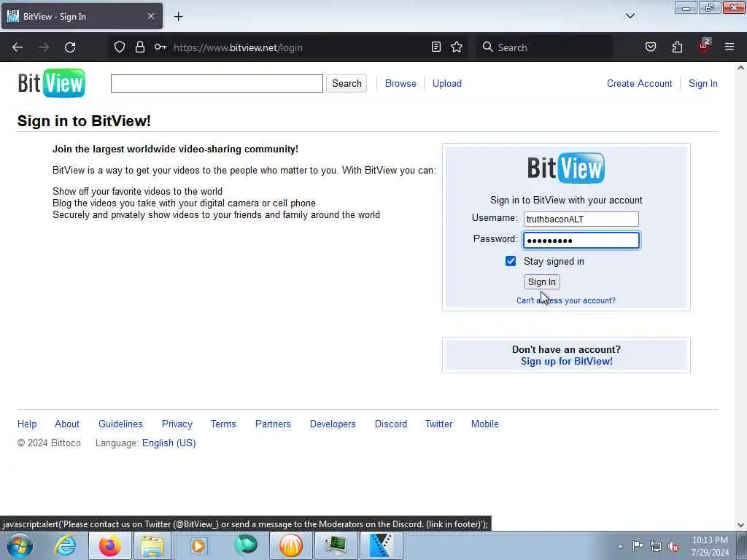Open the Guidelines footer link

(120, 424)
